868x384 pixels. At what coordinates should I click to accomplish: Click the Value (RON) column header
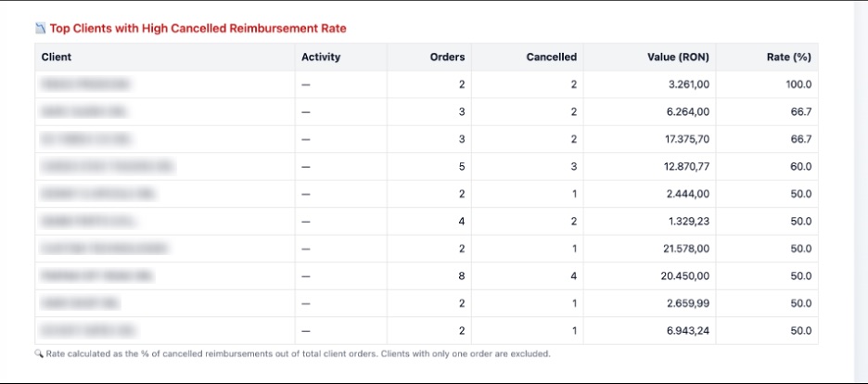pyautogui.click(x=678, y=57)
